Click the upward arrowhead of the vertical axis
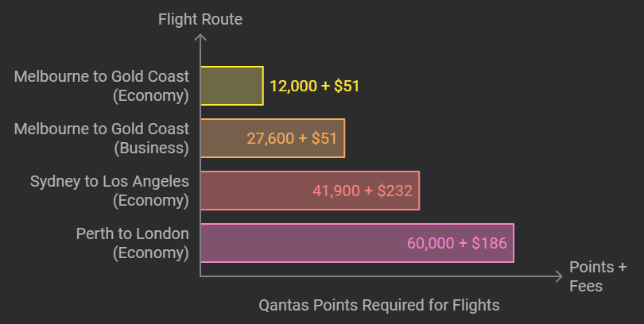This screenshot has height=324, width=644. [200, 37]
